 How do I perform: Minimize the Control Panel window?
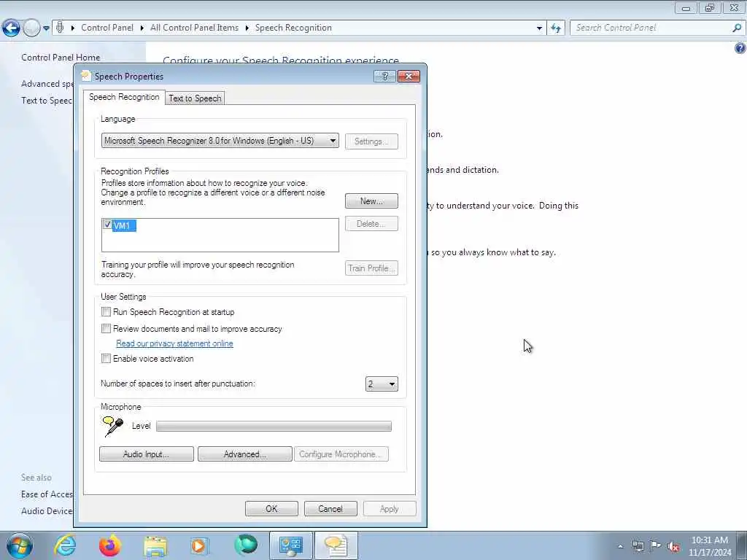tap(686, 7)
